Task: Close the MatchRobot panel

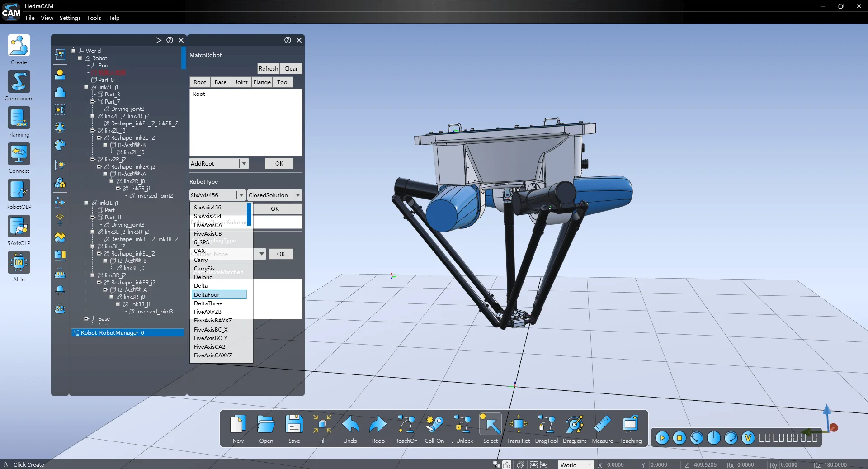Action: (x=299, y=40)
